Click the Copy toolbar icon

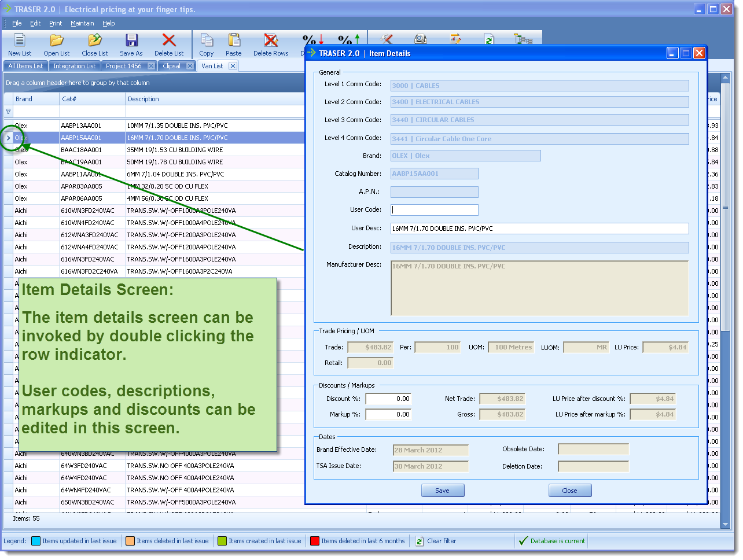(207, 40)
